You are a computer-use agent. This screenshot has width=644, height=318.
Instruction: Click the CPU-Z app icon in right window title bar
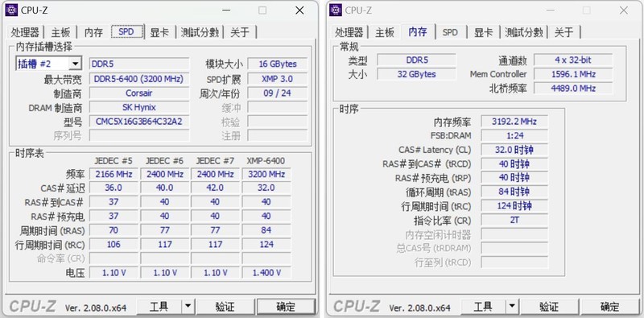(336, 10)
